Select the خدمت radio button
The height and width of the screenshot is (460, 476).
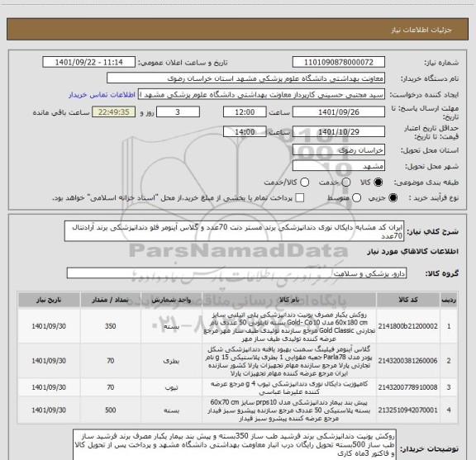click(x=346, y=183)
